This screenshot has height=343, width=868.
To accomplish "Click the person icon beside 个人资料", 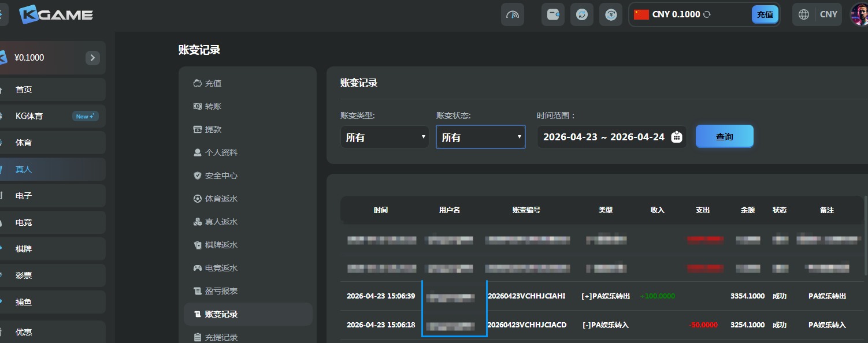I will [x=198, y=152].
